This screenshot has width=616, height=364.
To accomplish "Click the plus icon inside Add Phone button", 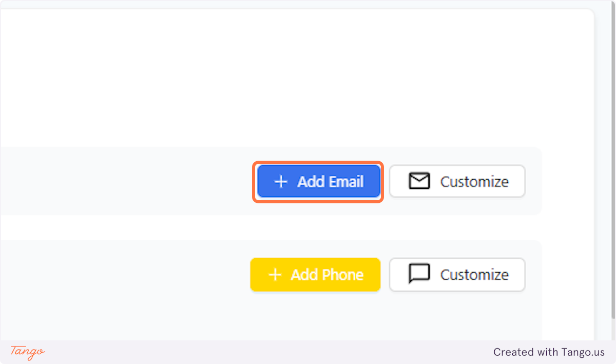I will 276,275.
